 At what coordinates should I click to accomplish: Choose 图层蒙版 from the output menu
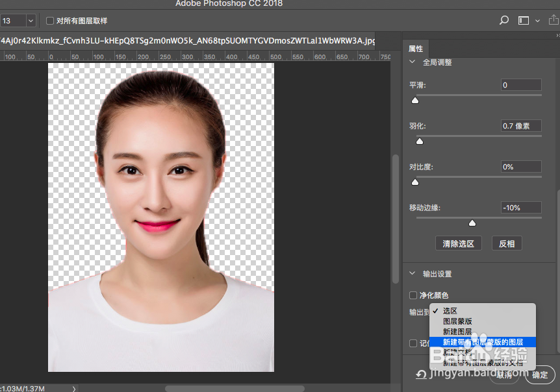coord(483,321)
